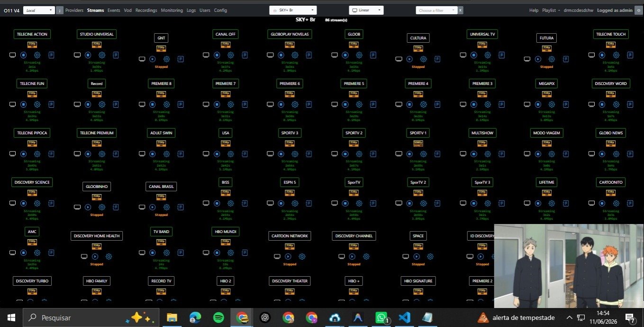Show hidden system tray icons
This screenshot has width=644, height=327.
[569, 318]
